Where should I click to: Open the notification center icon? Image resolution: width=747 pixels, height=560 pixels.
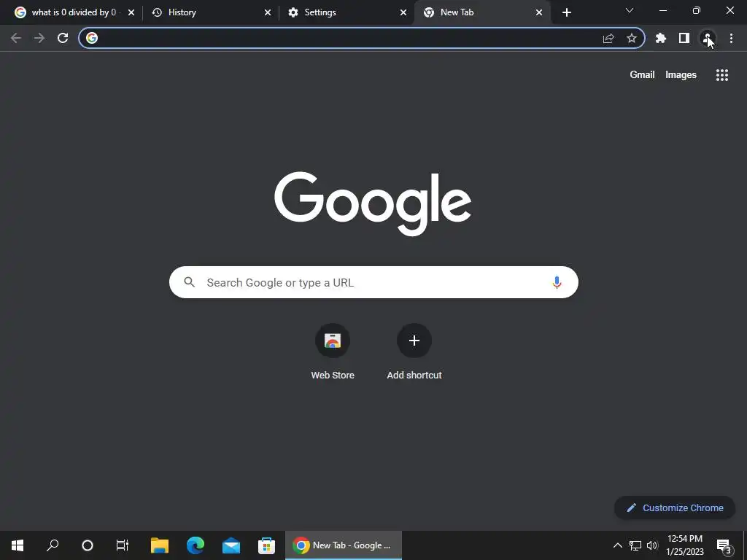pos(724,545)
